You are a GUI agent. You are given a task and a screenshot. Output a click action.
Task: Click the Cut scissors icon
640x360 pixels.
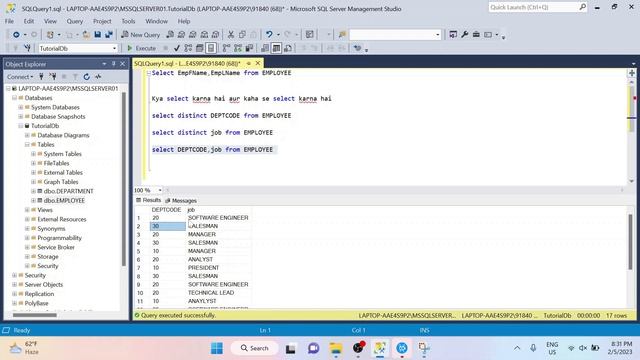(x=231, y=35)
